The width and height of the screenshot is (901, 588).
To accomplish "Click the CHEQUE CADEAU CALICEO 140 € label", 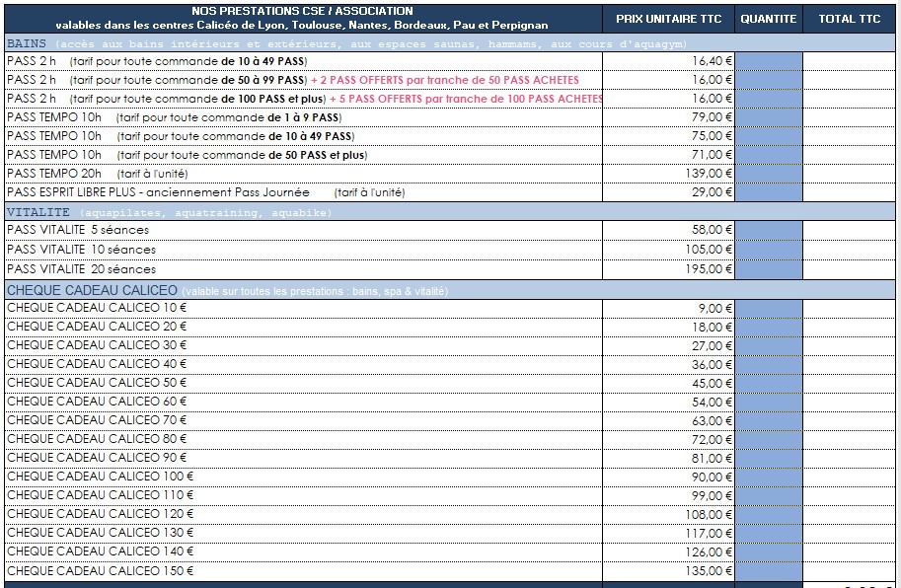I will [100, 551].
